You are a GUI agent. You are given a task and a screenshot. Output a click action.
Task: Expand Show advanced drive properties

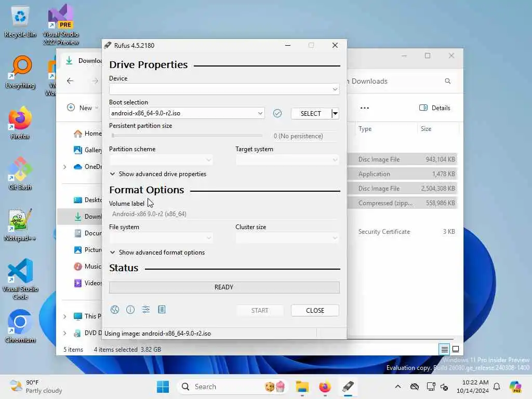click(158, 174)
